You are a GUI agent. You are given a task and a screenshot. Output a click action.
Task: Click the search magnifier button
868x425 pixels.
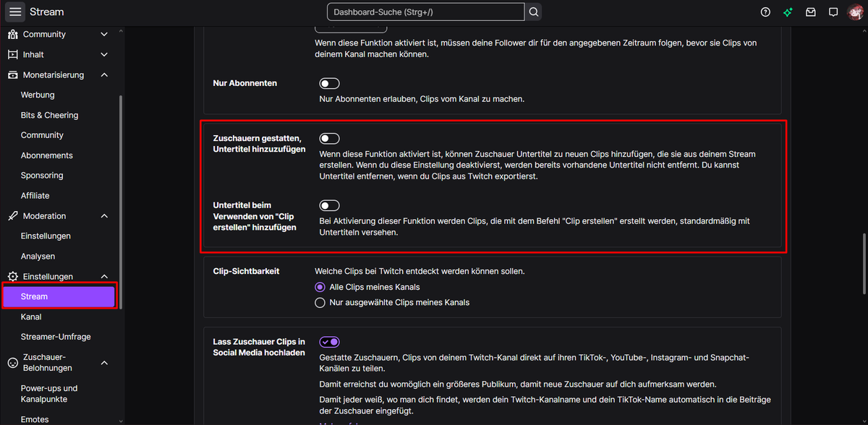[534, 12]
